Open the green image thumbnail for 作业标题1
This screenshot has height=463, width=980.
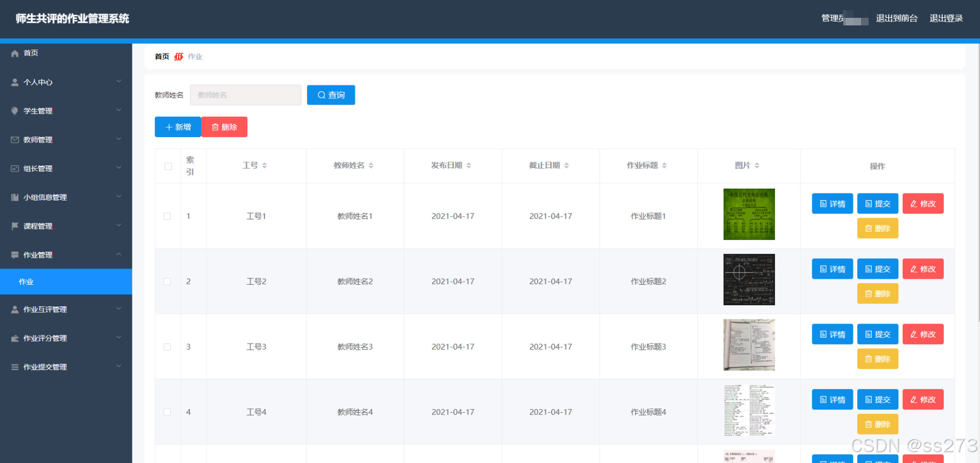(x=749, y=214)
